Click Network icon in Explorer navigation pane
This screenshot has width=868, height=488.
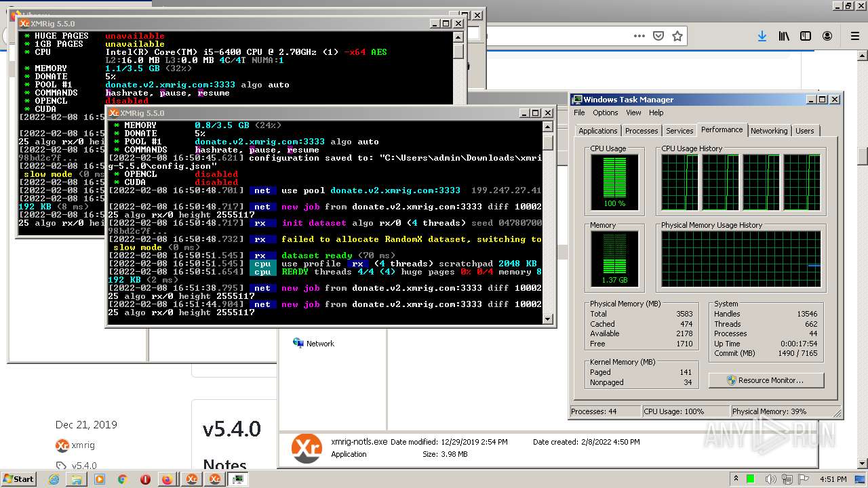298,343
